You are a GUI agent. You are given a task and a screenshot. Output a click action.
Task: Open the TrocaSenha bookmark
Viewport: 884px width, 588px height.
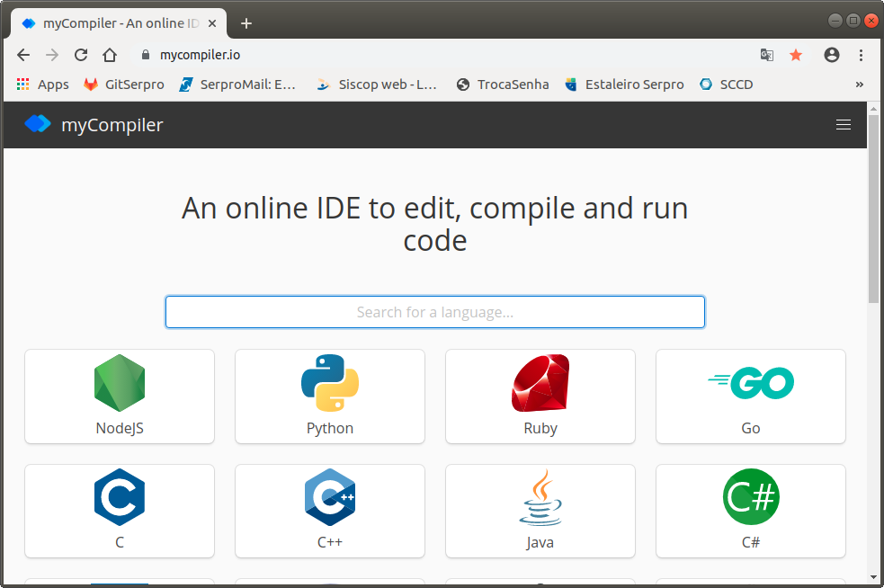click(503, 85)
